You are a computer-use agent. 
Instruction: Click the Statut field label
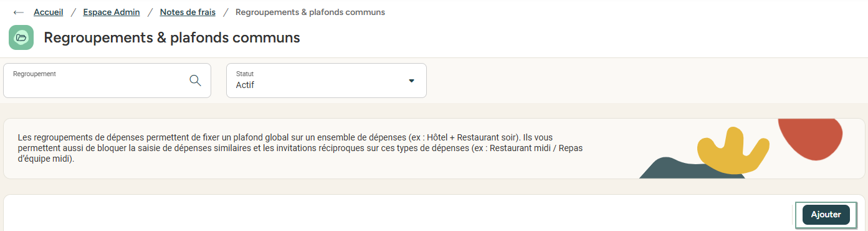[x=245, y=74]
